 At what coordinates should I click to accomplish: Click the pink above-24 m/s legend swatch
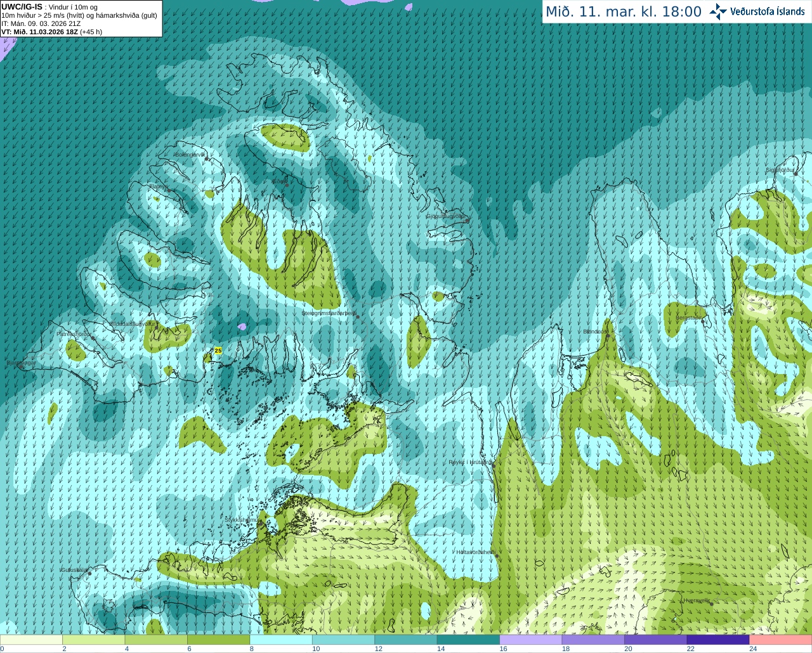tap(781, 640)
